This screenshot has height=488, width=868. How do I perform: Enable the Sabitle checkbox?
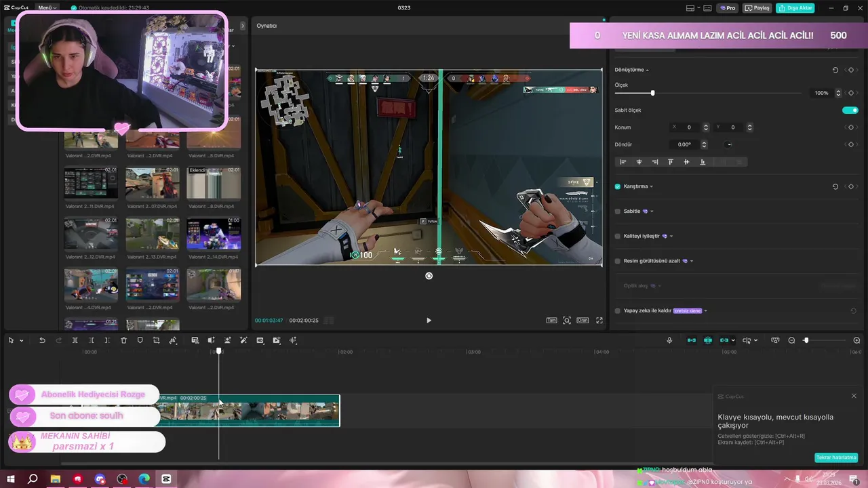617,211
